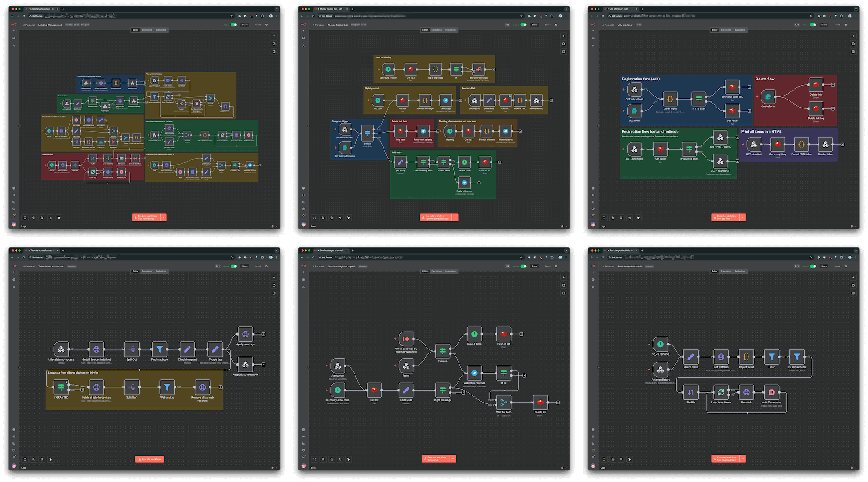Viewport: 868px width, 482px height.
Task: Click Execute workflow button in Tailscale access window
Action: [149, 459]
